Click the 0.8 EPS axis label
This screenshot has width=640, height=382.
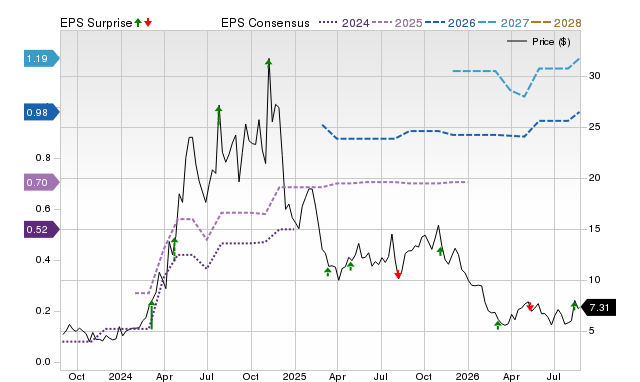click(x=43, y=158)
